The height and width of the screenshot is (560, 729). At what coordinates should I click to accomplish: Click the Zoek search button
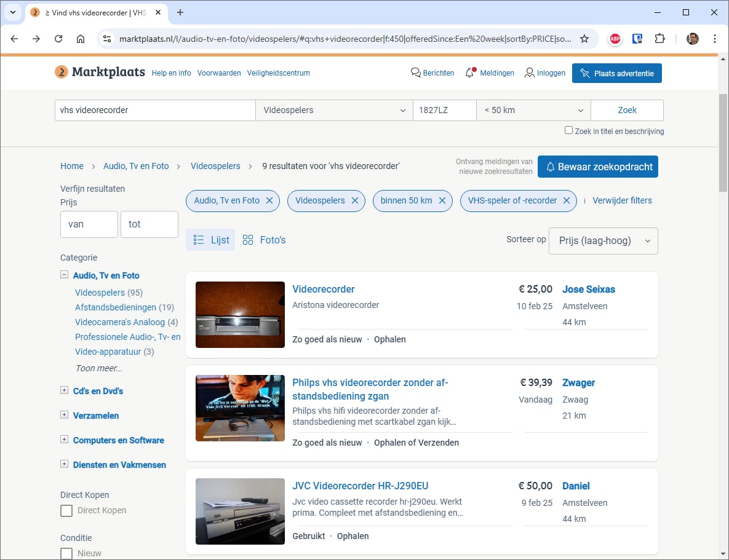627,110
